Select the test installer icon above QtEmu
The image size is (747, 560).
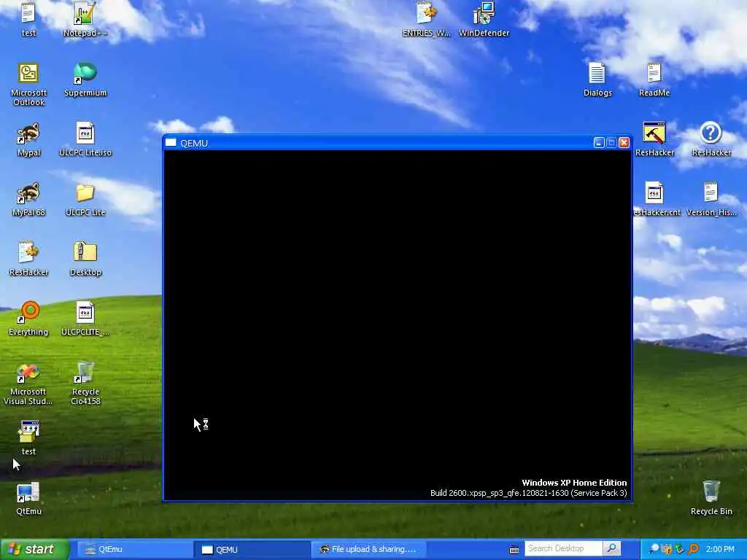coord(28,438)
